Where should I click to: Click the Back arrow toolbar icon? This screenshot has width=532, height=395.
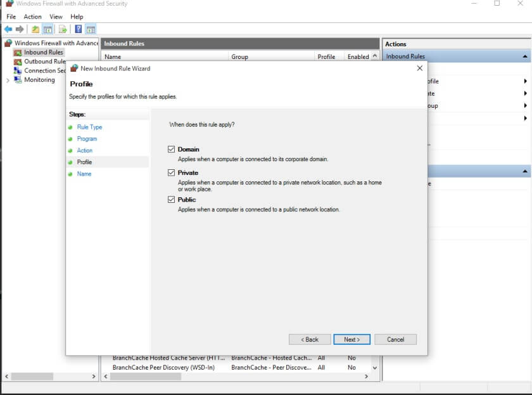click(8, 29)
